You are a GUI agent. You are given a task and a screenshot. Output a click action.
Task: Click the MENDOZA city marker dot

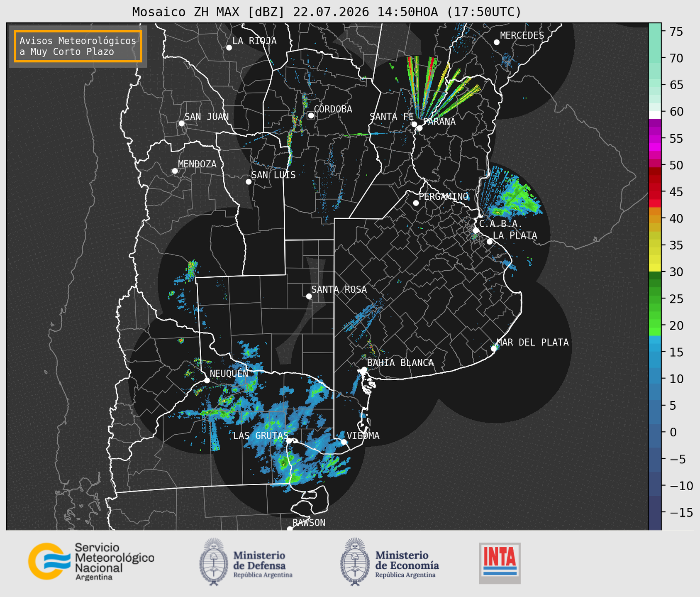175,171
